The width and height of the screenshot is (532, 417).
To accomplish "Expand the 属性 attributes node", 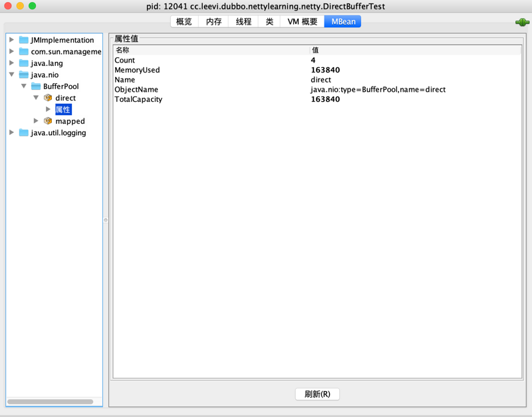I will click(x=48, y=109).
